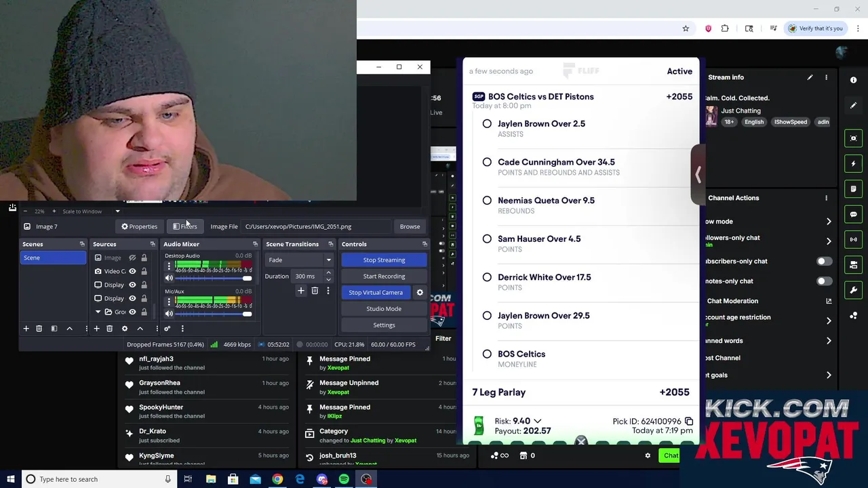The image size is (868, 488).
Task: Open Chat Moderation external link icon
Action: pos(829,301)
